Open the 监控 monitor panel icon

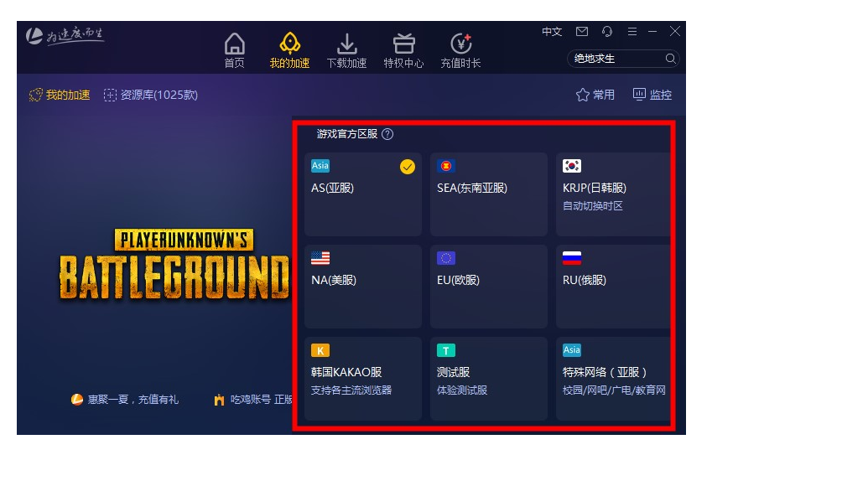(653, 95)
